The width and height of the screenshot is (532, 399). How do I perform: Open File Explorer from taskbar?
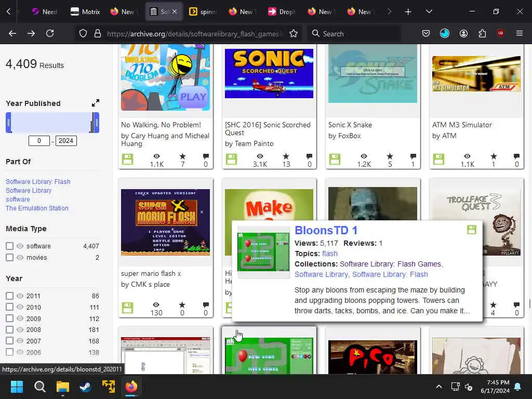(x=62, y=387)
